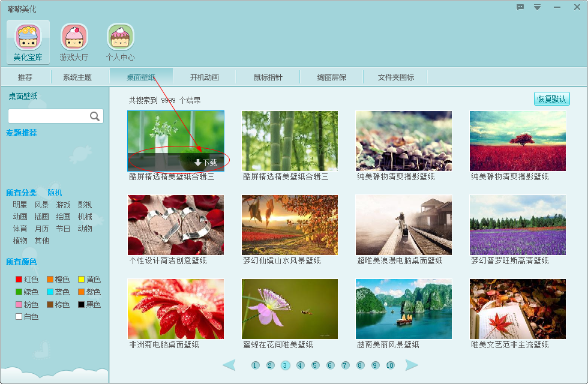This screenshot has height=384, width=588.
Task: Select the 红色 color swatch
Action: [19, 280]
